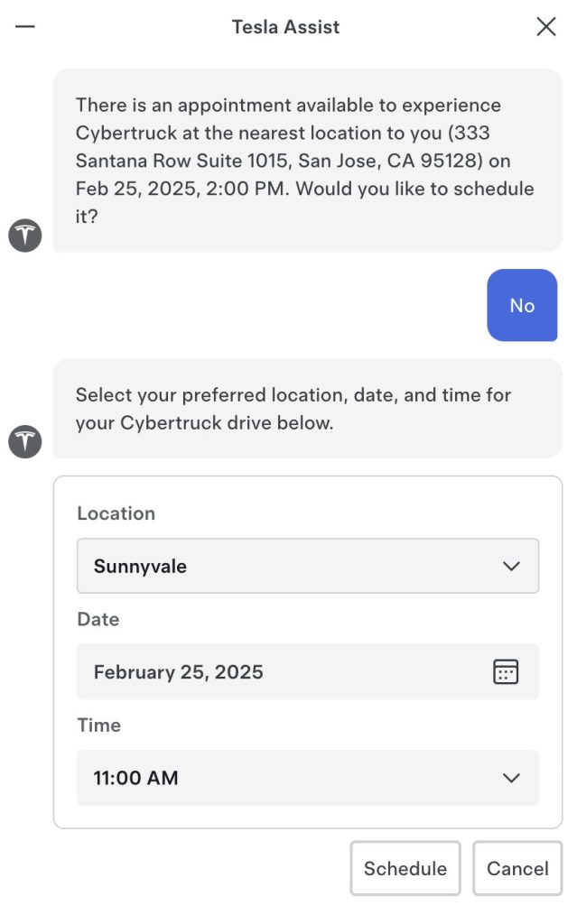This screenshot has height=924, width=577.
Task: Click the Location field label
Action: (116, 513)
